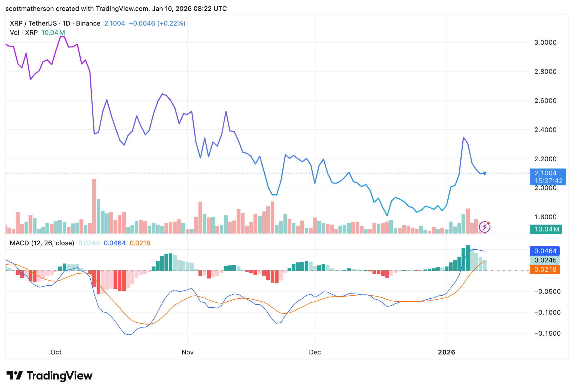Click the pale green 0.0245 histogram axis tag
This screenshot has width=574, height=392.
point(545,260)
